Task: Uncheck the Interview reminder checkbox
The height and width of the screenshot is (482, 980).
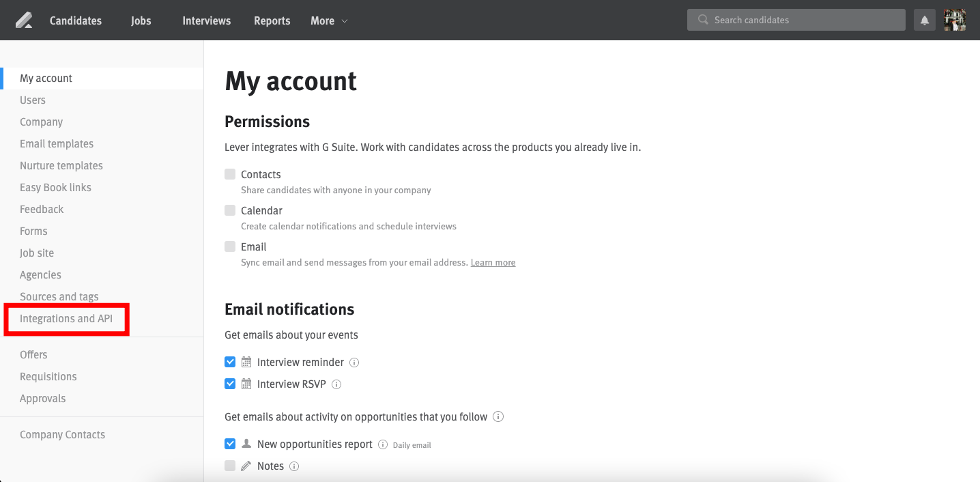Action: 230,362
